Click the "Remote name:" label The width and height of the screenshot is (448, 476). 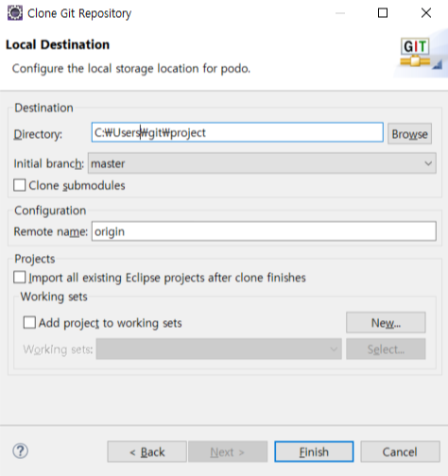pos(51,231)
